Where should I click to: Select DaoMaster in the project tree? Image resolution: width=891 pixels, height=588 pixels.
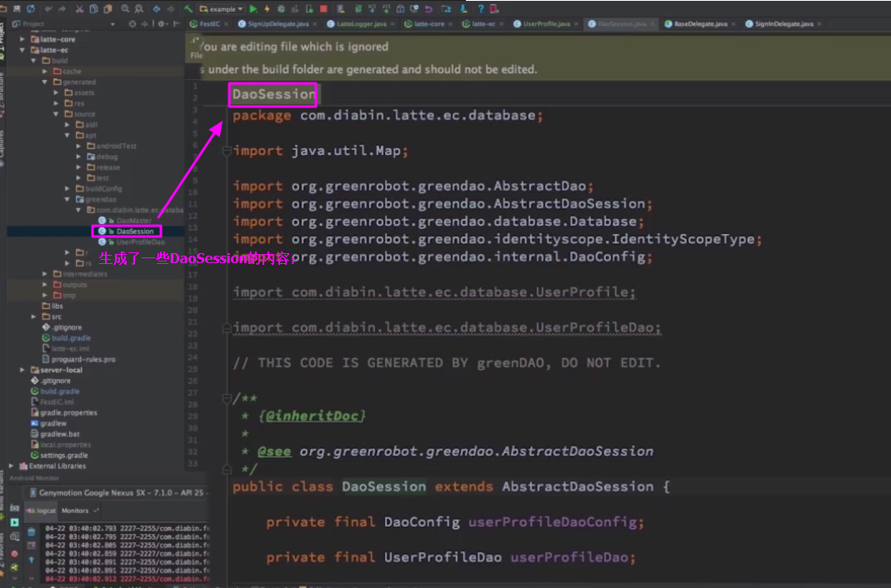pyautogui.click(x=125, y=221)
